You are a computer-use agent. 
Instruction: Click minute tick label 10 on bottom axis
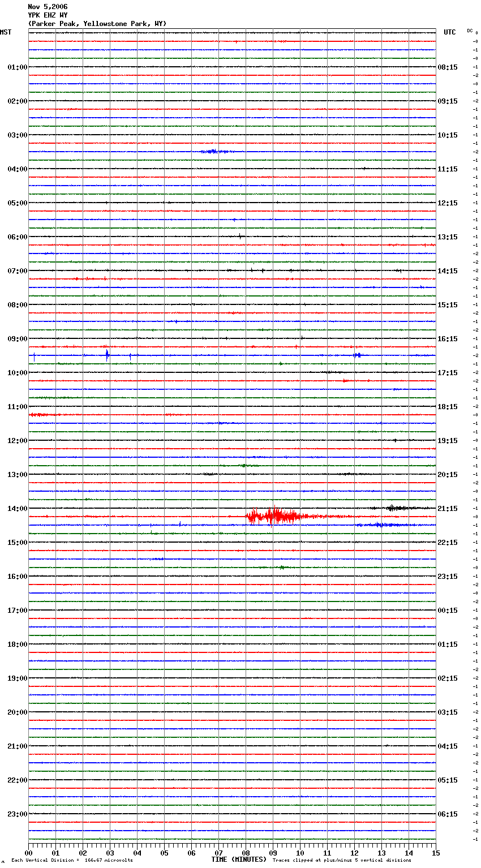(300, 853)
